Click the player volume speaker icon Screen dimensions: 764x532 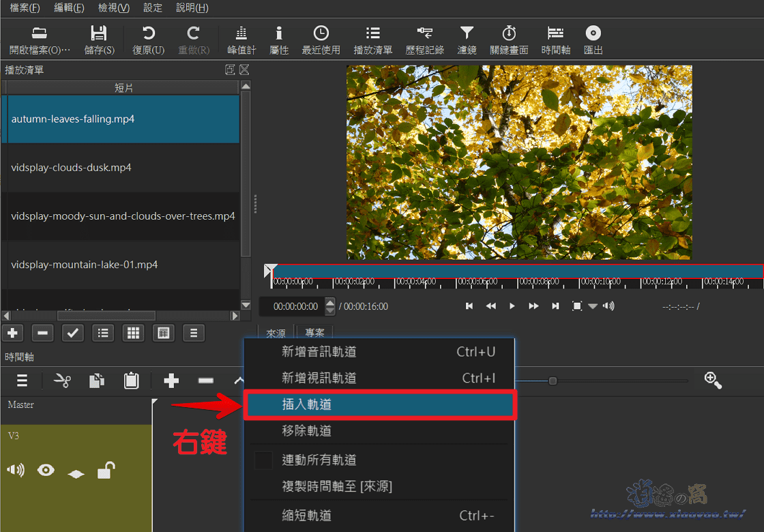(x=608, y=306)
